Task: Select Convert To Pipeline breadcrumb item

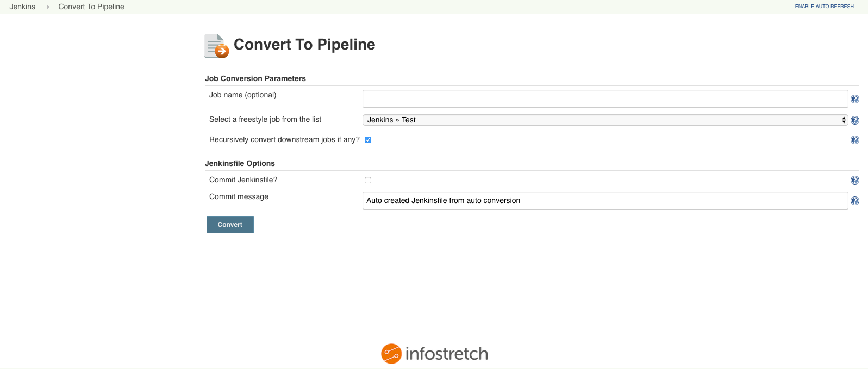Action: tap(91, 7)
